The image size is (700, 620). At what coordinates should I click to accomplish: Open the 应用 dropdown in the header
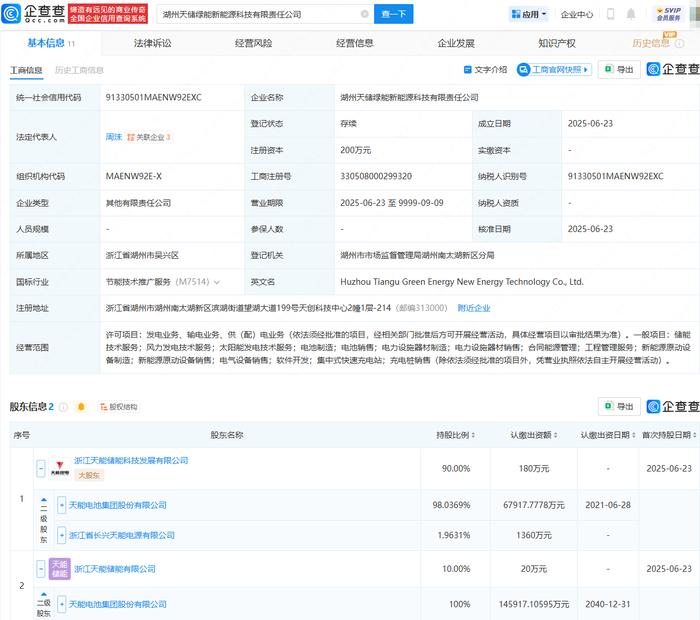click(529, 14)
